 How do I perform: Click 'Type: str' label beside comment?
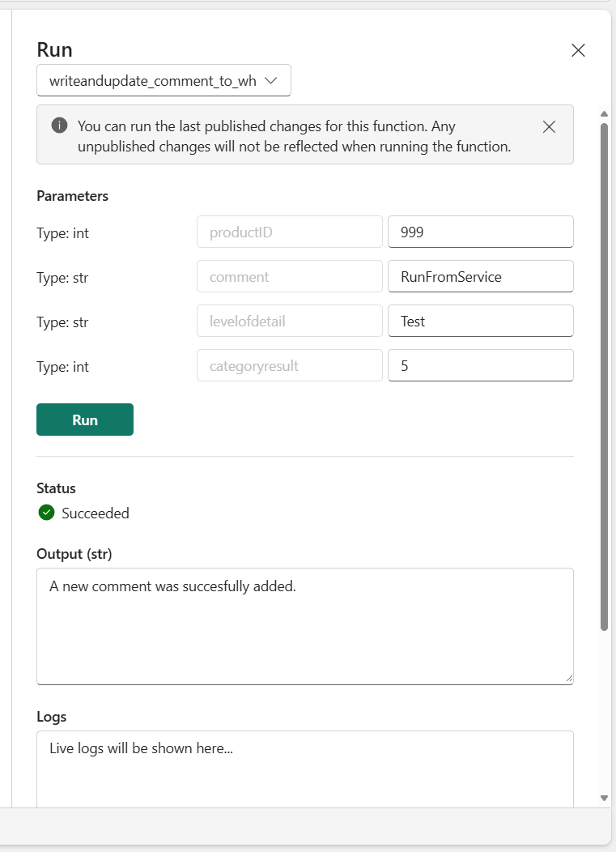pyautogui.click(x=62, y=278)
